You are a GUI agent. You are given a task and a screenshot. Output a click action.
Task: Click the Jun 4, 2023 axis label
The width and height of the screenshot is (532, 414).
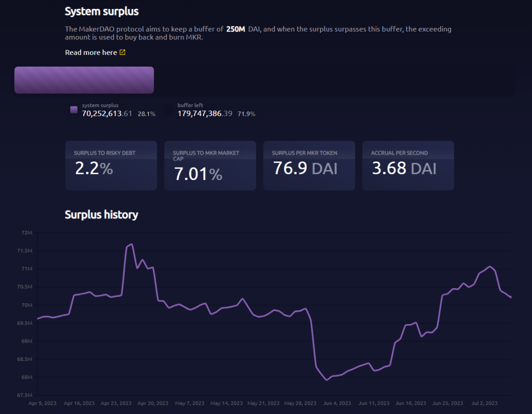click(x=337, y=403)
